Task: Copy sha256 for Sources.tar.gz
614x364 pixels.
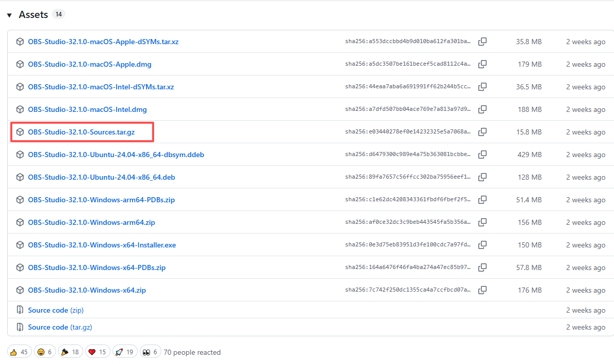Action: tap(482, 132)
